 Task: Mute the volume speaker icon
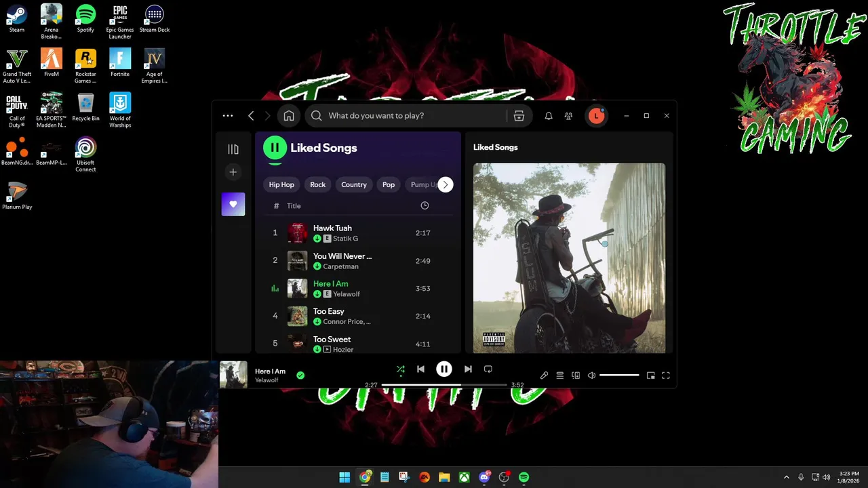coord(591,375)
